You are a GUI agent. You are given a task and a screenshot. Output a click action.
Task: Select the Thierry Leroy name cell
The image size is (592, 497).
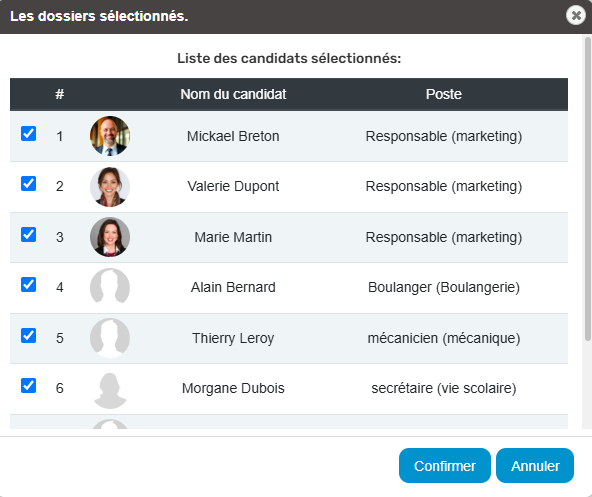(233, 338)
